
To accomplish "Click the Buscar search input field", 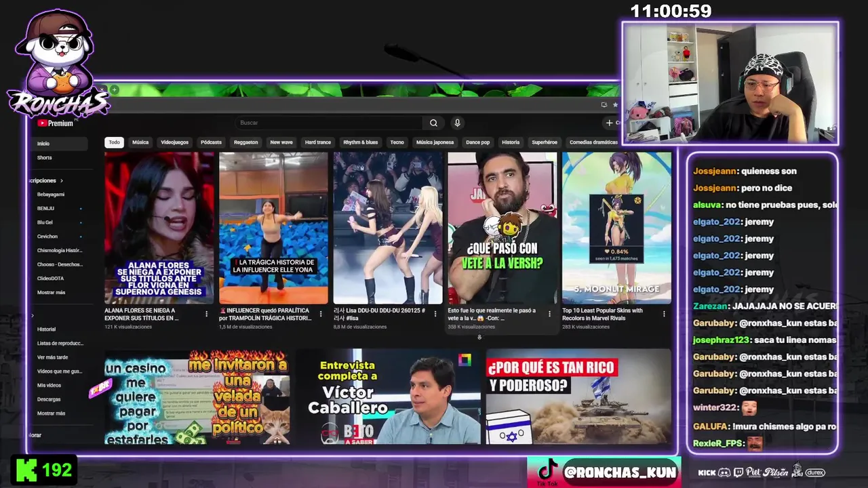I will pos(330,123).
